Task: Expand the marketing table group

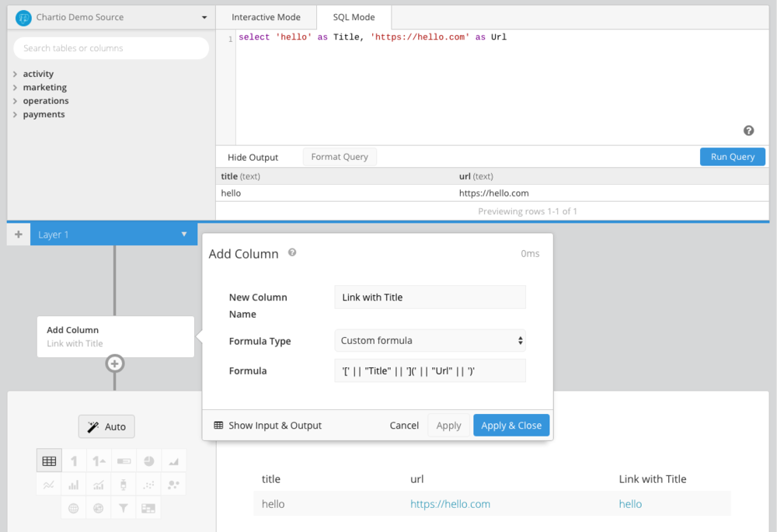Action: pyautogui.click(x=15, y=87)
